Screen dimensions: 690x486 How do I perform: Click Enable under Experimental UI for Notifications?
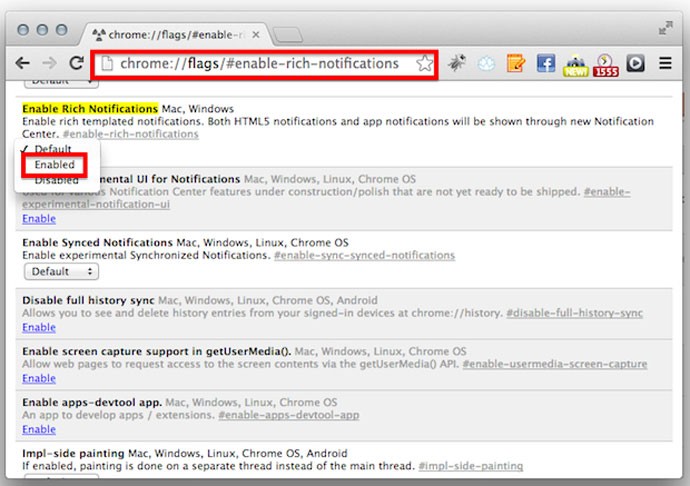point(38,218)
